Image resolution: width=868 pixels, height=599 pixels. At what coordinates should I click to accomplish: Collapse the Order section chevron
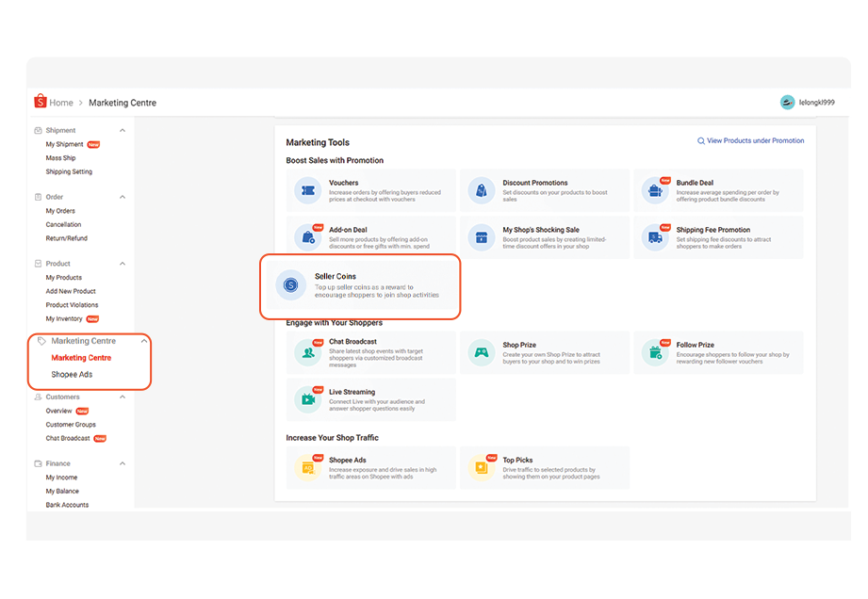tap(123, 197)
